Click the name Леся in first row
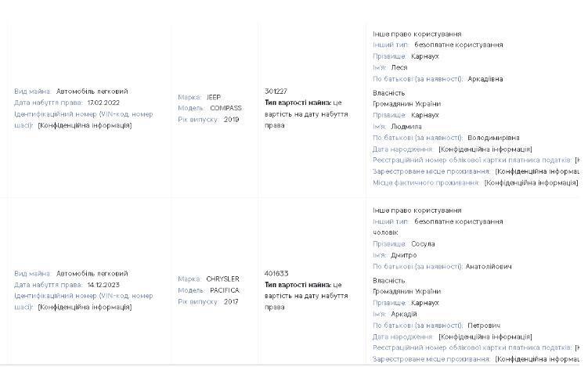 click(x=399, y=67)
